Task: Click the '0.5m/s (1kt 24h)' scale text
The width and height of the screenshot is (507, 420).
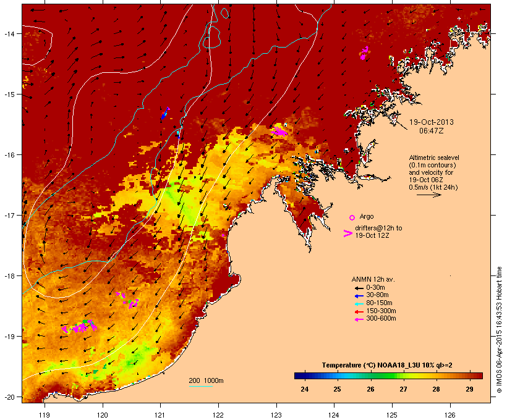Action: click(433, 187)
